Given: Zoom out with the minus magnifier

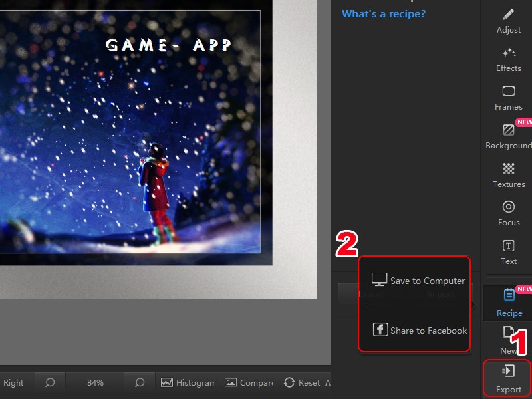Looking at the screenshot, I should [50, 383].
